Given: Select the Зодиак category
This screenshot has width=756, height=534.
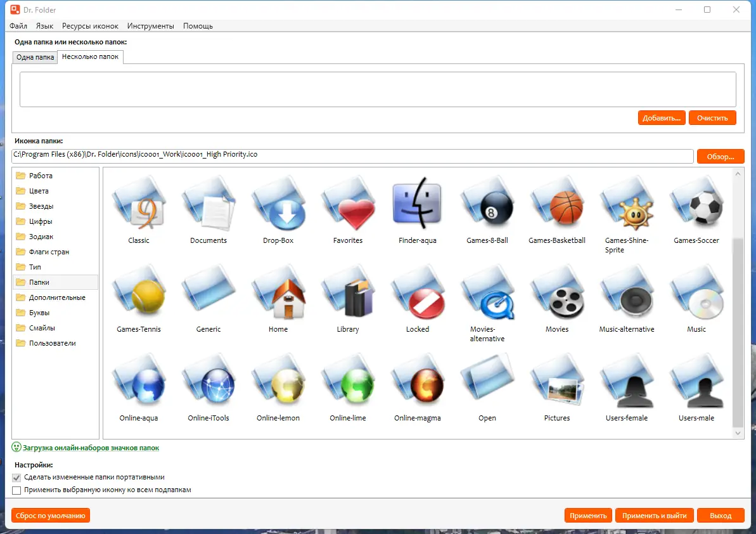Looking at the screenshot, I should [x=55, y=237].
